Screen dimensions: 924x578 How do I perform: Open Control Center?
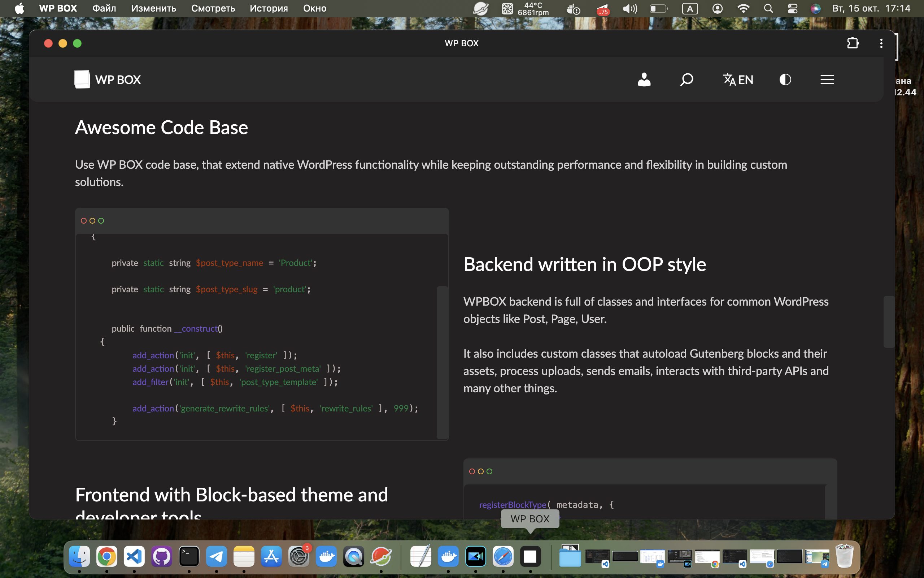coord(793,8)
